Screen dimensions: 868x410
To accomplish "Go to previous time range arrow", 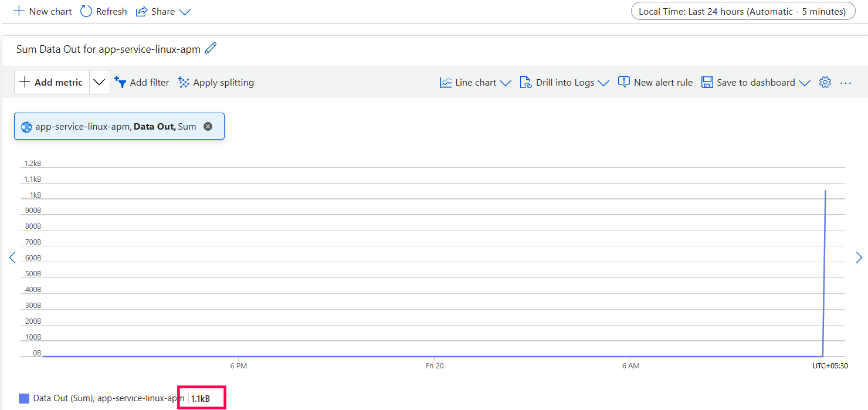I will click(x=12, y=257).
